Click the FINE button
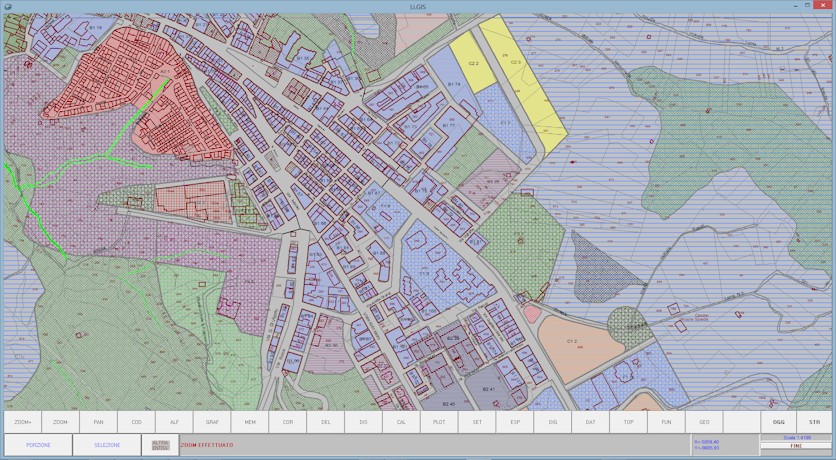The height and width of the screenshot is (460, 836). point(796,446)
